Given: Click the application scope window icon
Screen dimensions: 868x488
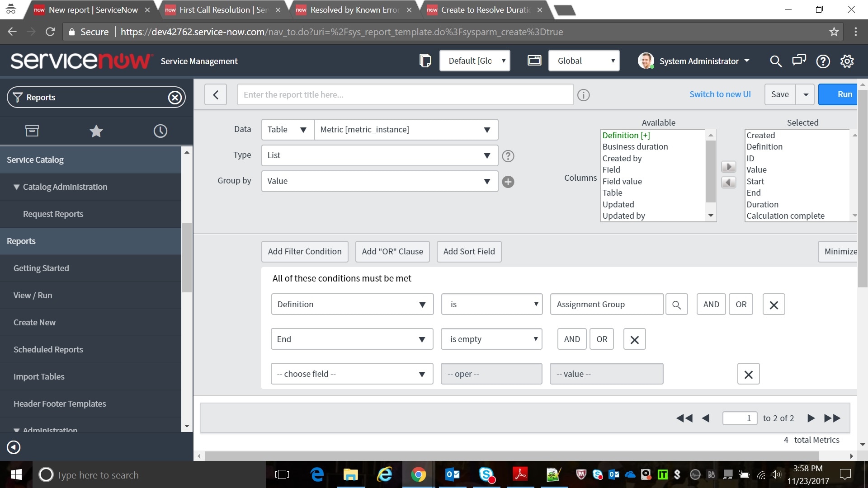Looking at the screenshot, I should coord(534,61).
